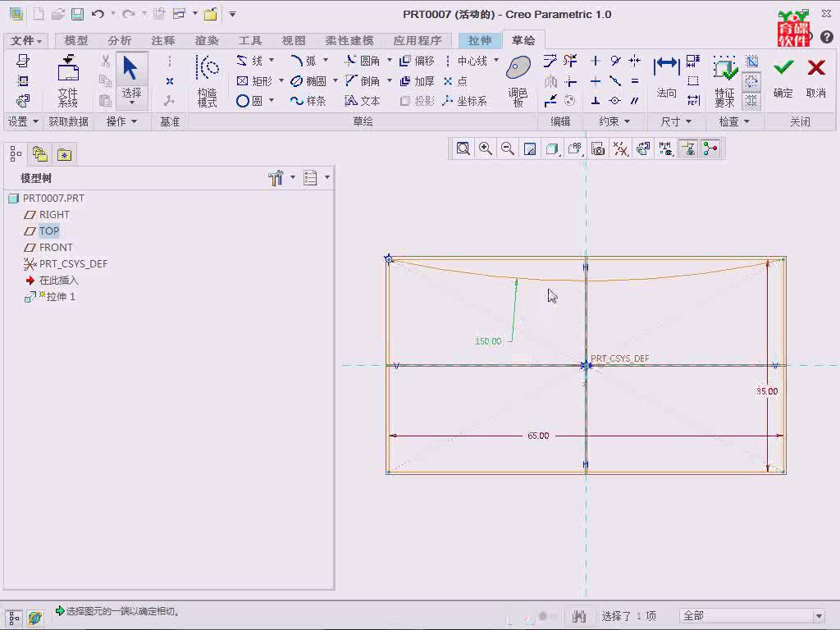Click the Zoom Out icon

pos(507,148)
